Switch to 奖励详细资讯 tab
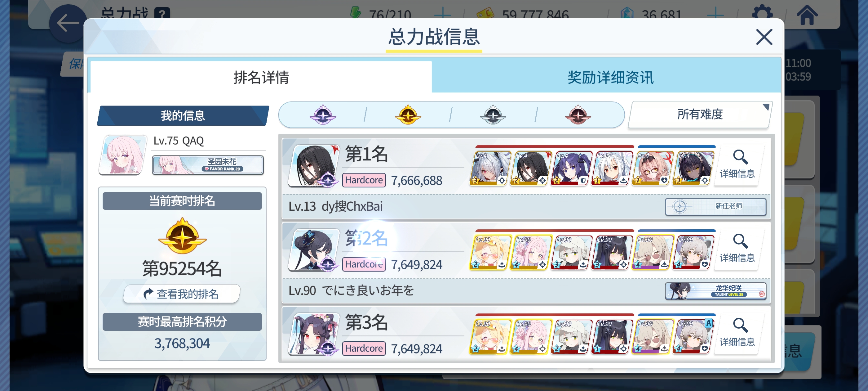Viewport: 868px width, 391px height. click(610, 77)
